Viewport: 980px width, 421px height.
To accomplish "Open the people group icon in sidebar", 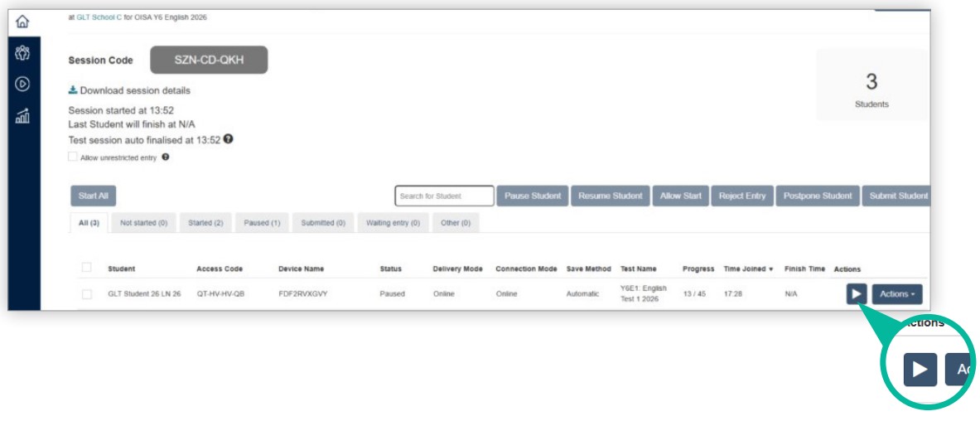I will coord(22,55).
